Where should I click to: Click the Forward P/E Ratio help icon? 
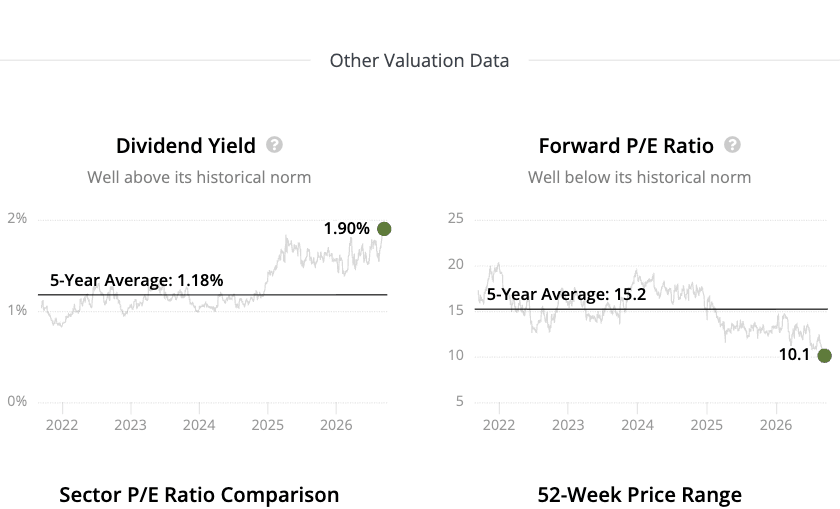pos(732,145)
